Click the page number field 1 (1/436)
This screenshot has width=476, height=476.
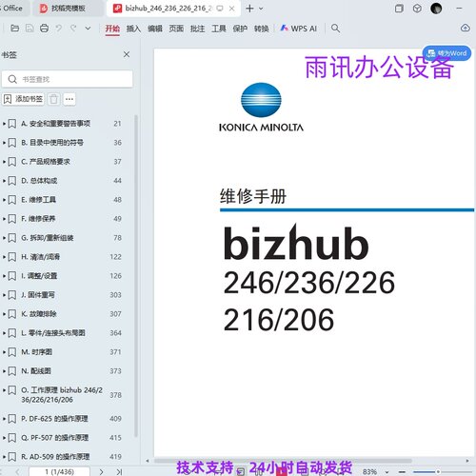[x=59, y=472]
